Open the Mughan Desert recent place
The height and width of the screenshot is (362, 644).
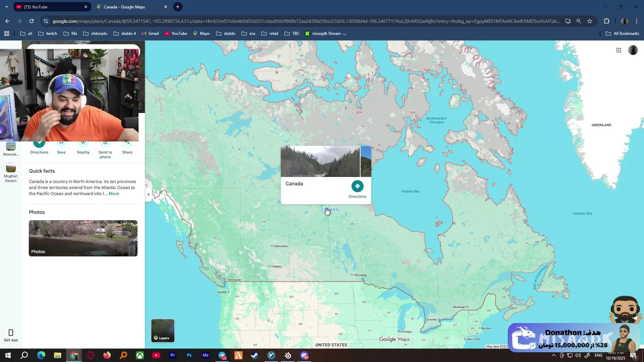pyautogui.click(x=11, y=173)
